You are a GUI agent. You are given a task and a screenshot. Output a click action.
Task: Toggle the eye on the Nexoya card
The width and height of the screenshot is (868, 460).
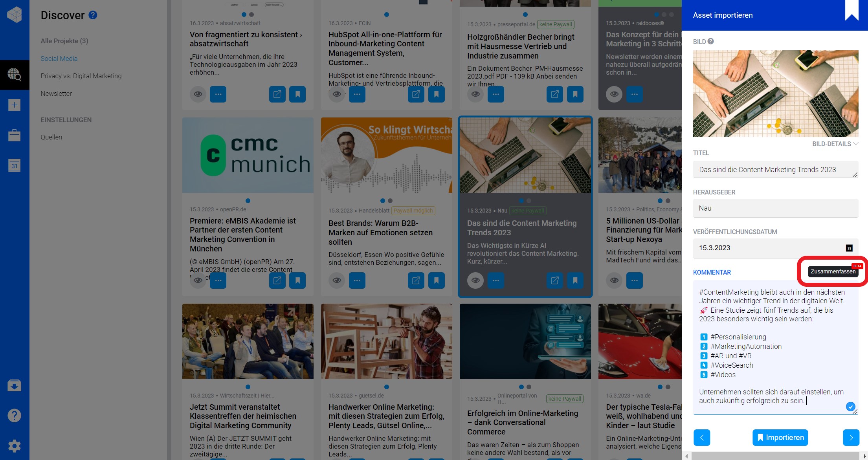coord(614,280)
